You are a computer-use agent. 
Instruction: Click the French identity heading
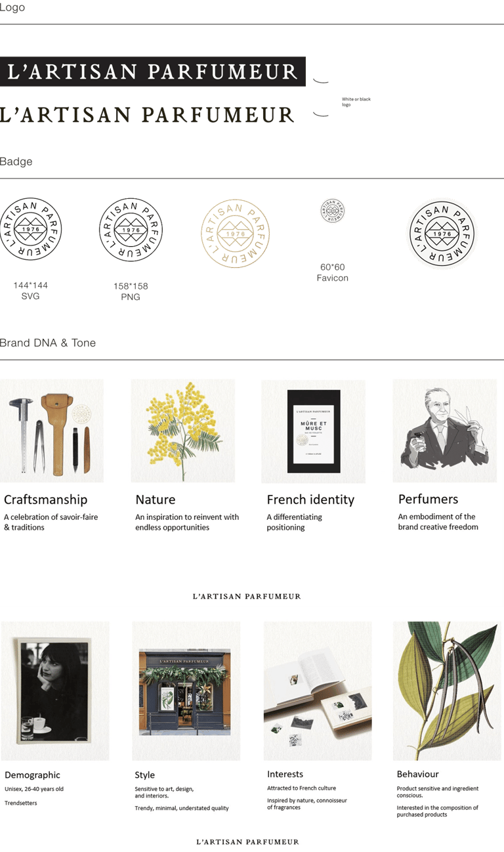310,500
